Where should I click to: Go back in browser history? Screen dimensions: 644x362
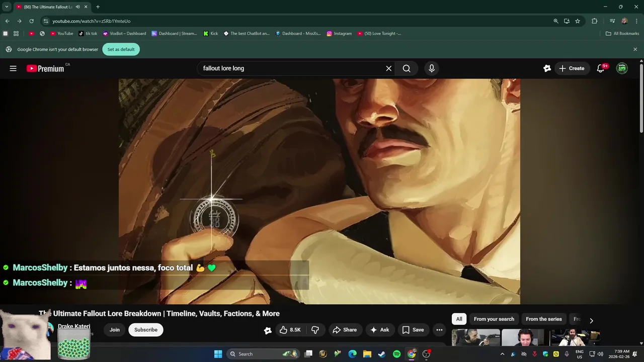tap(7, 21)
